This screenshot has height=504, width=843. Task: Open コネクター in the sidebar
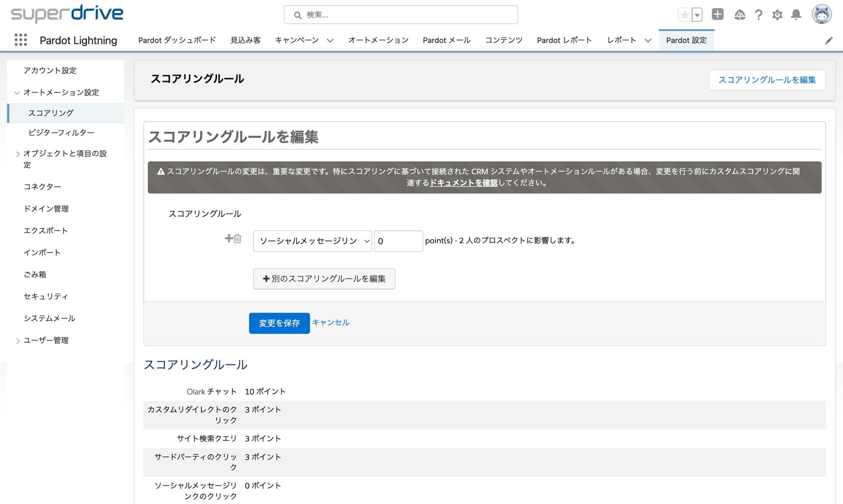tap(42, 187)
